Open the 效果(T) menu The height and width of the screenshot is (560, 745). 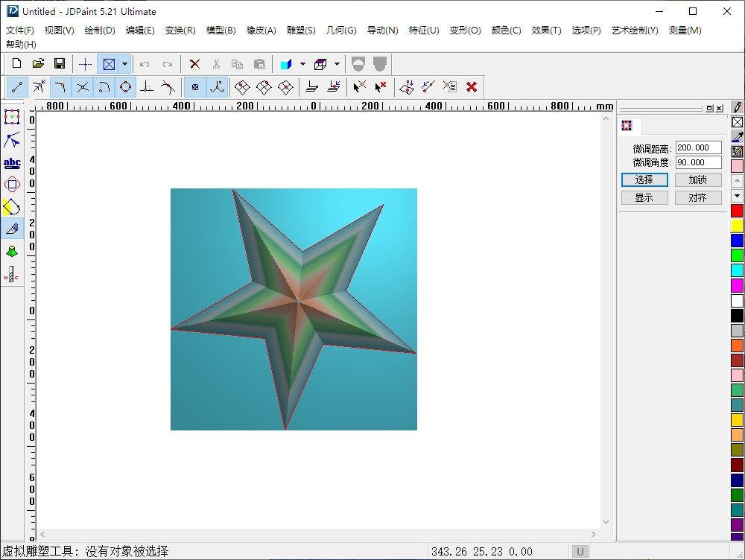pyautogui.click(x=546, y=31)
